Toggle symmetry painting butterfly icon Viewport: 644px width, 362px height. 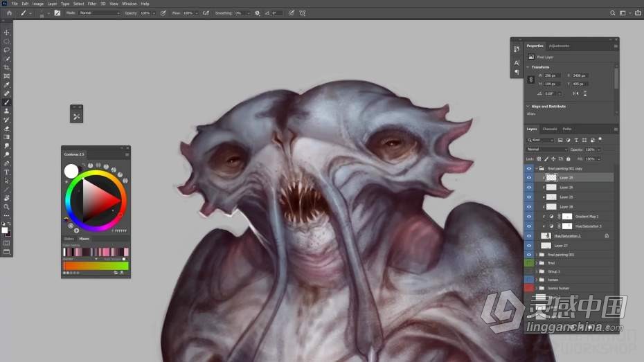click(x=303, y=13)
